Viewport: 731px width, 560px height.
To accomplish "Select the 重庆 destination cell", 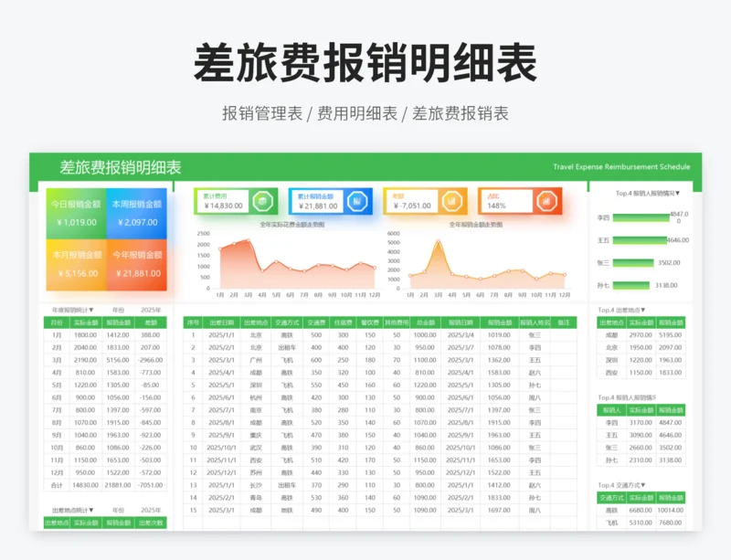I will [256, 436].
